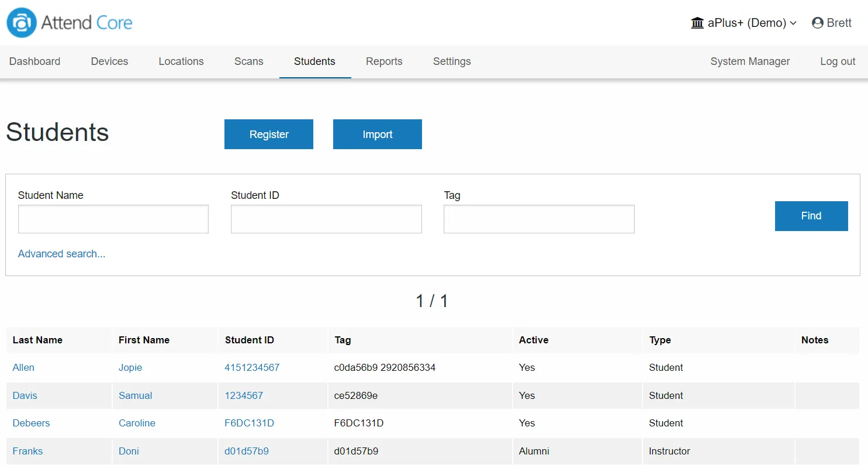
Task: Open the F6DC131D student ID link
Action: [x=250, y=423]
